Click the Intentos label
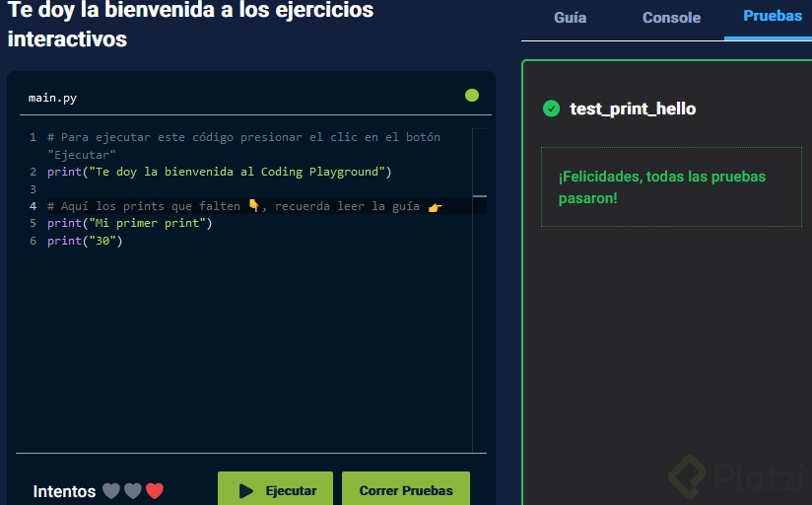Viewport: 812px width, 505px height. [x=64, y=491]
